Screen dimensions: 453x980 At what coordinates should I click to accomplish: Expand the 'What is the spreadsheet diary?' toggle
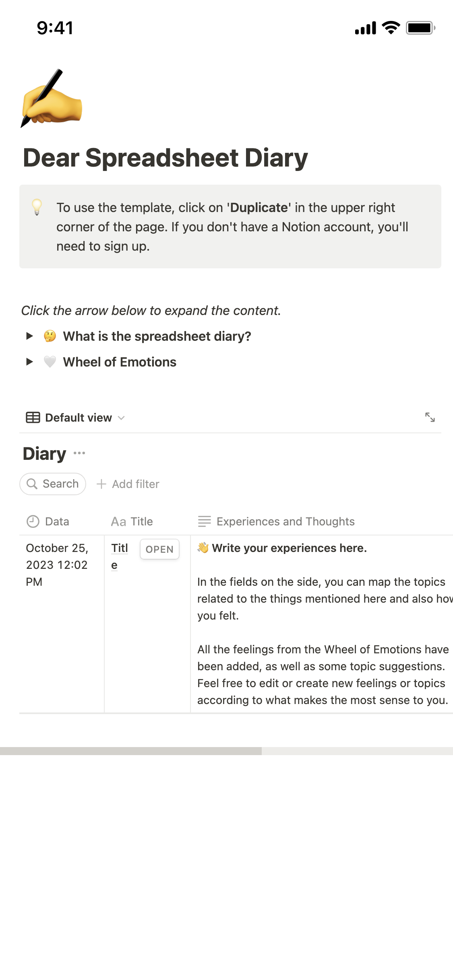pos(29,336)
